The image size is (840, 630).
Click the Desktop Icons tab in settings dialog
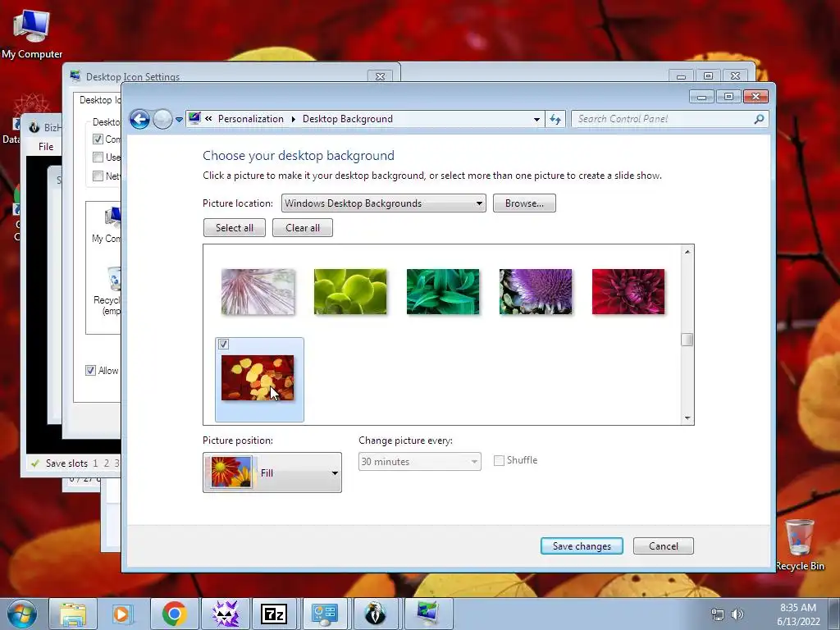[98, 100]
